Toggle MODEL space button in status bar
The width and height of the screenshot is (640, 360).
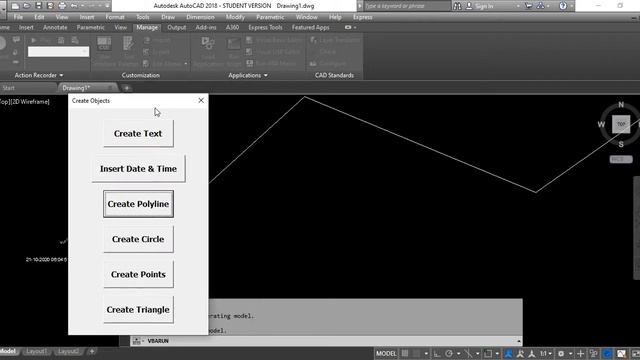pyautogui.click(x=386, y=353)
